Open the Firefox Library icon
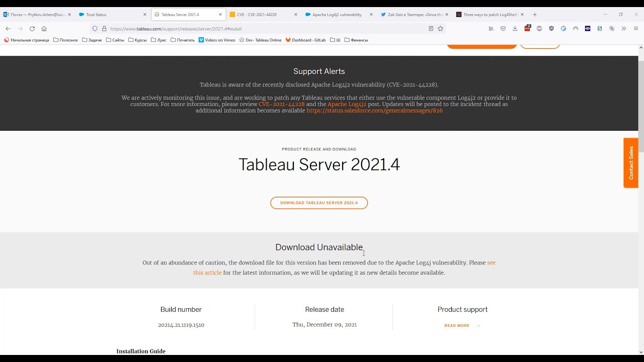Viewport: 644px width, 362px height. [491, 29]
